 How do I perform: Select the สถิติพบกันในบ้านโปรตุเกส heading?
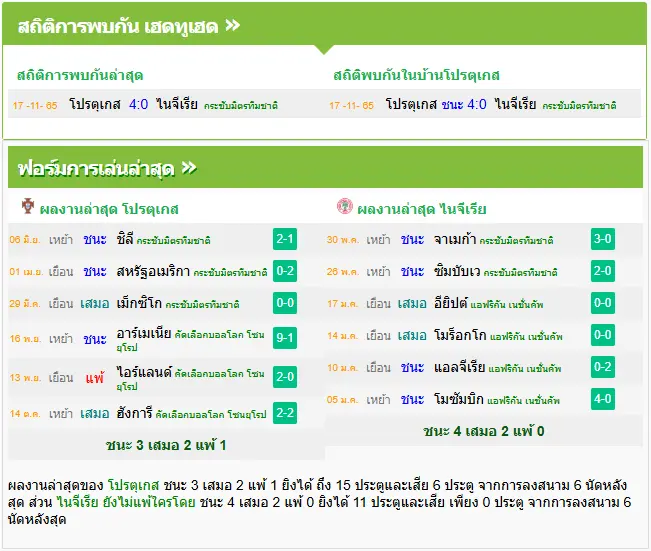coord(416,75)
